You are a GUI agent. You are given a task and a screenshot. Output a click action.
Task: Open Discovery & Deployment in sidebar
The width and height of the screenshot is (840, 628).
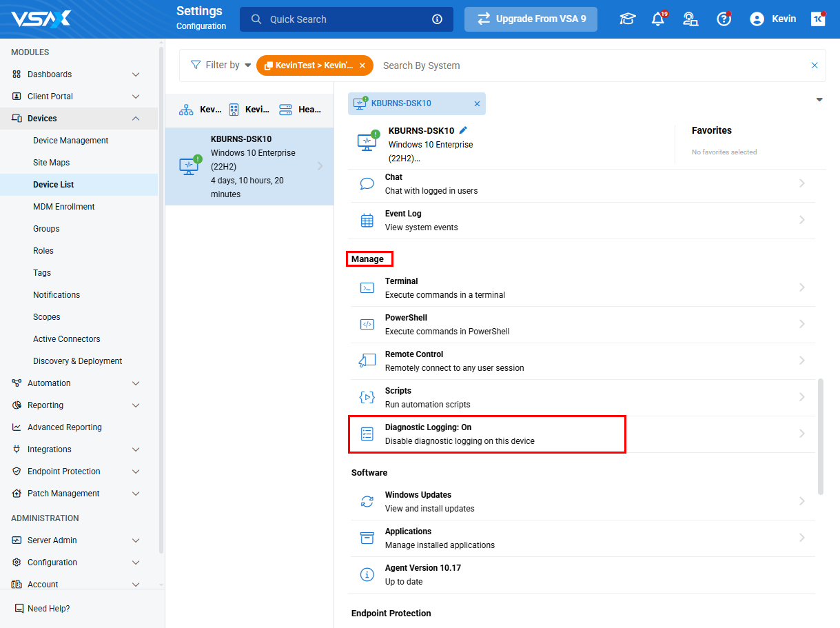point(78,361)
